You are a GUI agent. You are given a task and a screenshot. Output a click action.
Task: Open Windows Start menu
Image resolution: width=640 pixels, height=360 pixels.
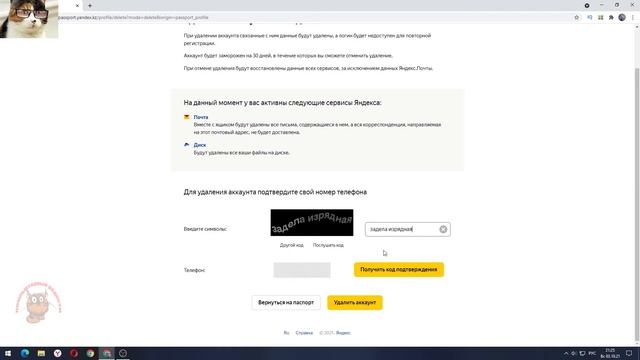[x=8, y=353]
